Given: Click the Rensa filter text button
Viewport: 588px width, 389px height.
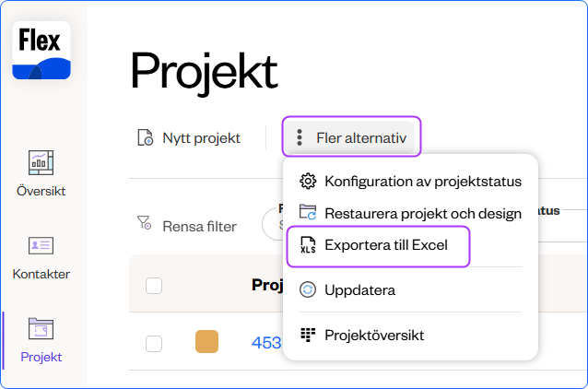Looking at the screenshot, I should [199, 226].
